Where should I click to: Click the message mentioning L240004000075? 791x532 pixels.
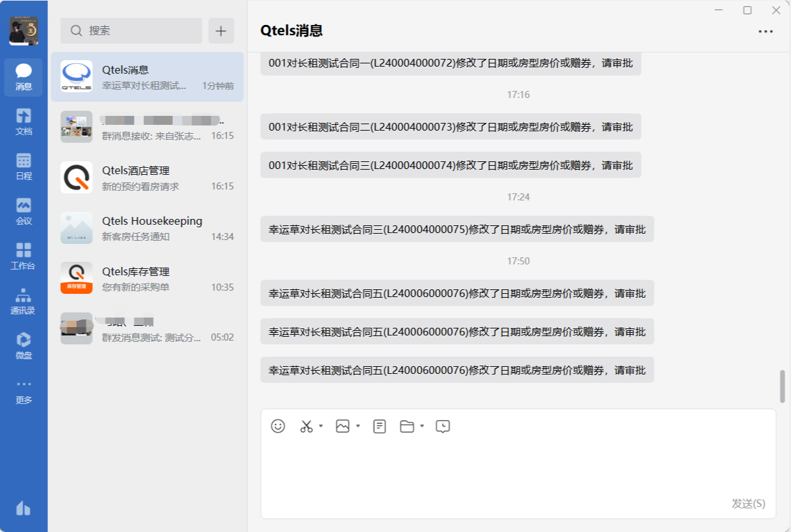point(457,229)
